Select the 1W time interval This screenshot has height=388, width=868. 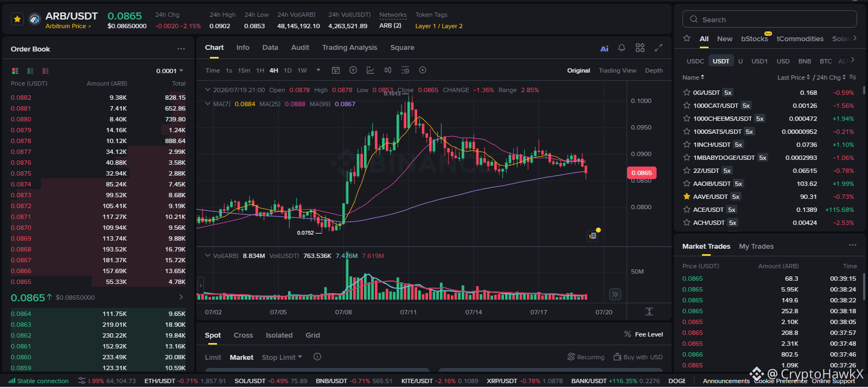pyautogui.click(x=302, y=70)
